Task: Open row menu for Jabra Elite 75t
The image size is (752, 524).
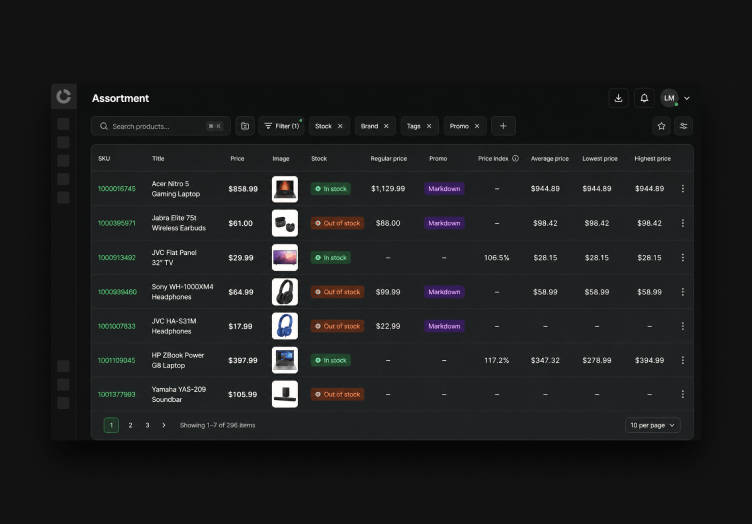Action: pos(682,223)
